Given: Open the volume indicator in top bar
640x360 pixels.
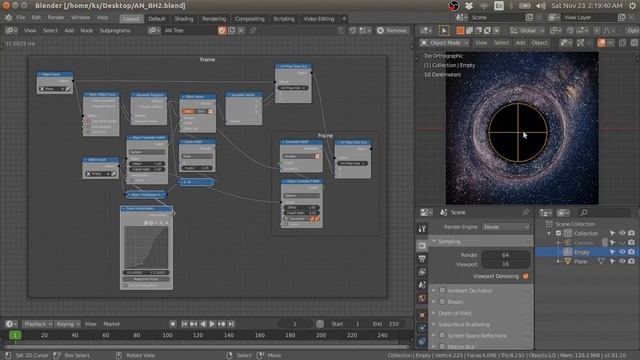Looking at the screenshot, I should [541, 6].
